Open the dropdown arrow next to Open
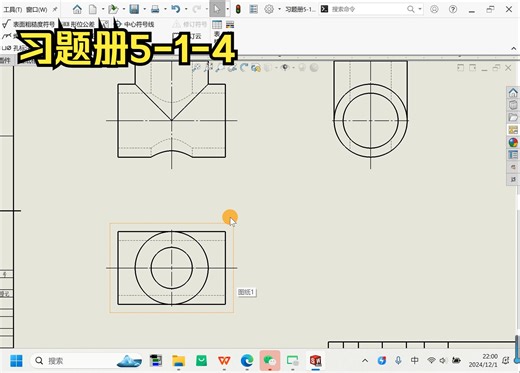 (123, 9)
